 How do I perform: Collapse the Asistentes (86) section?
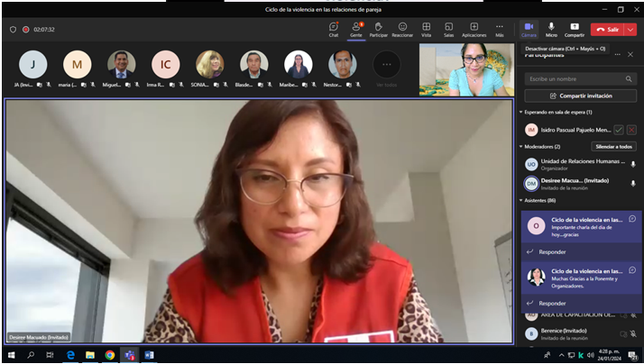(x=521, y=200)
